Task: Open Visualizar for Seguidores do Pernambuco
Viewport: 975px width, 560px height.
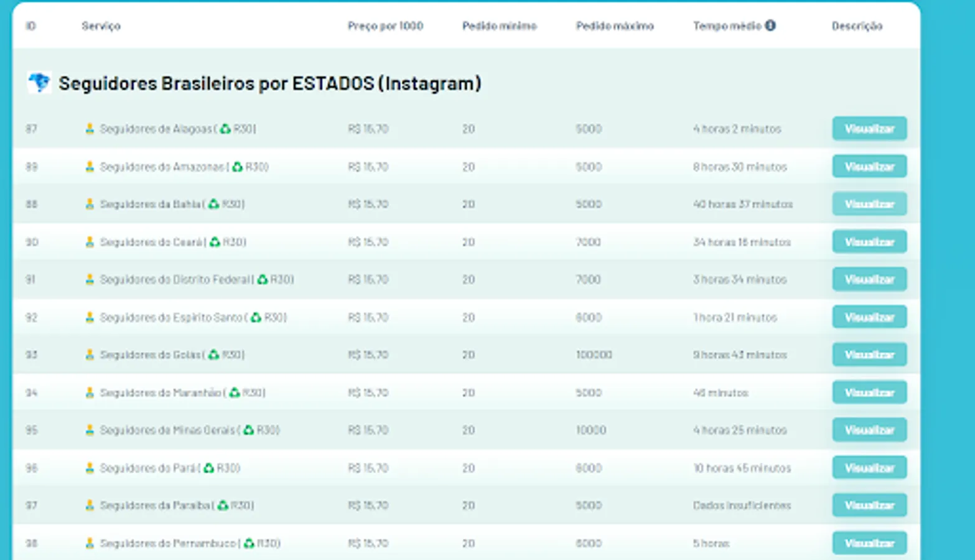Action: (869, 543)
